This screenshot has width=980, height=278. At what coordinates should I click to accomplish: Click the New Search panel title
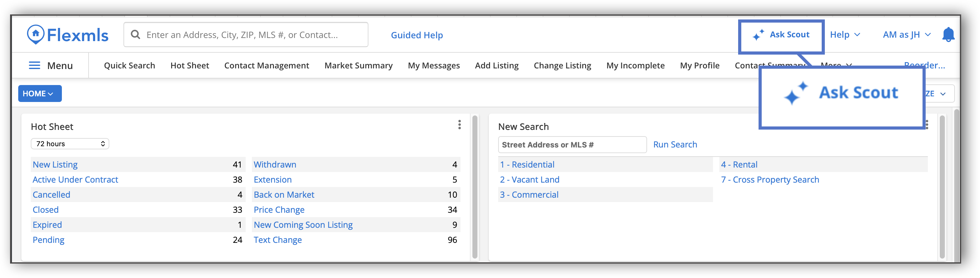(524, 126)
